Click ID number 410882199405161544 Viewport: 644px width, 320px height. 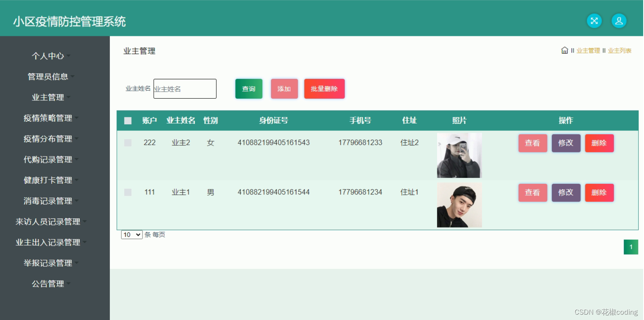point(273,192)
